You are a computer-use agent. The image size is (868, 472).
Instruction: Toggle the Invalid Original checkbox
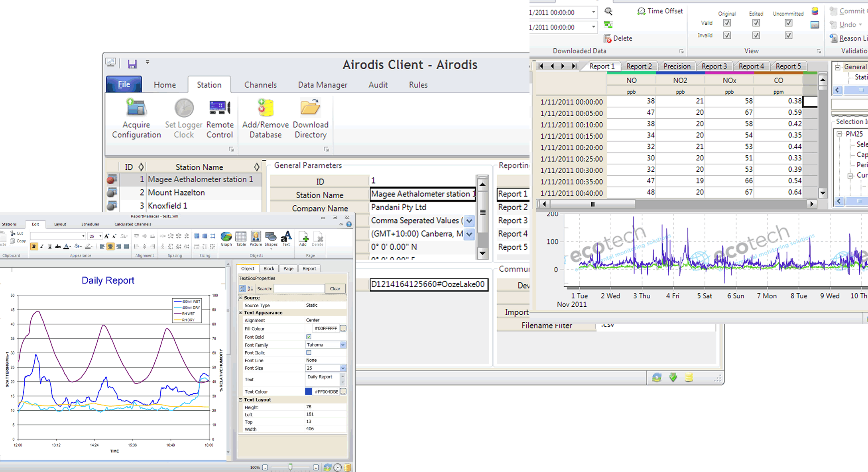click(727, 35)
